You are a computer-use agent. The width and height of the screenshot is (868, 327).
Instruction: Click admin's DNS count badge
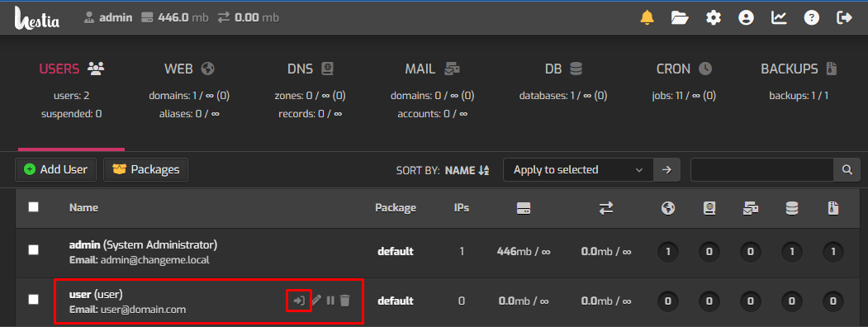[x=709, y=252]
